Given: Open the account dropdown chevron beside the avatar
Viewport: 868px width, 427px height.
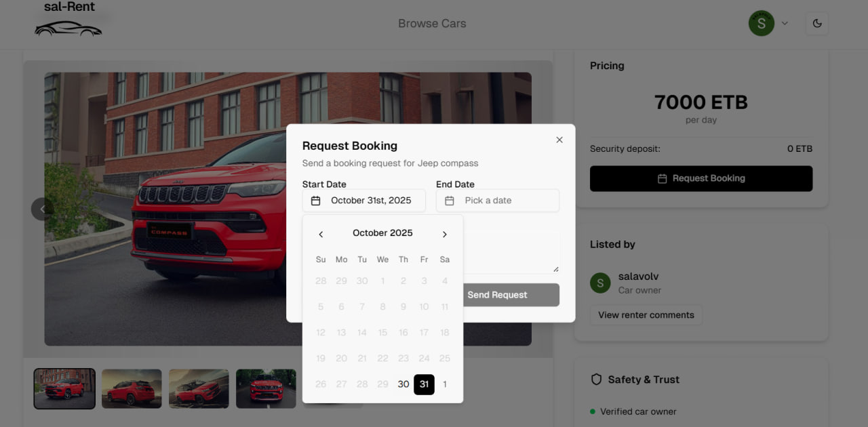Looking at the screenshot, I should 785,23.
